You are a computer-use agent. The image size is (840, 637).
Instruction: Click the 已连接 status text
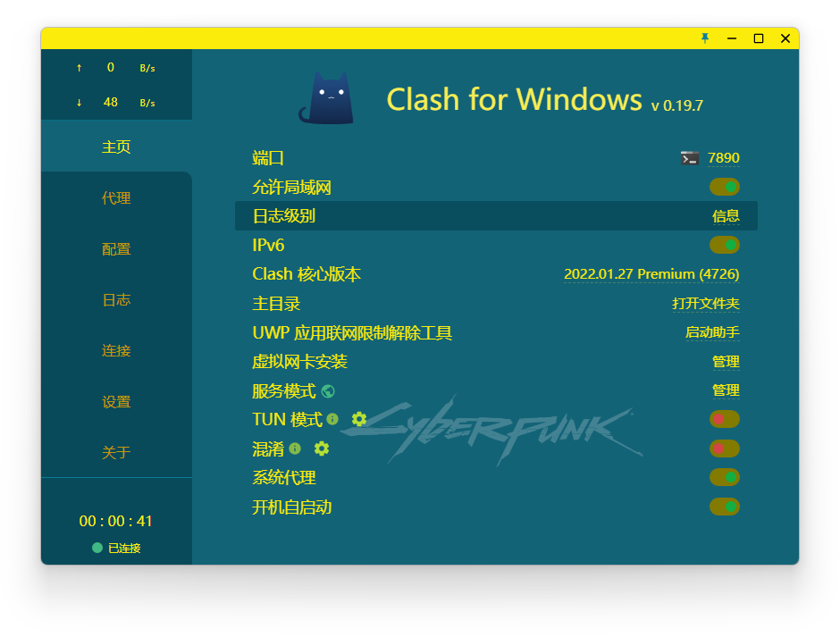(x=124, y=548)
